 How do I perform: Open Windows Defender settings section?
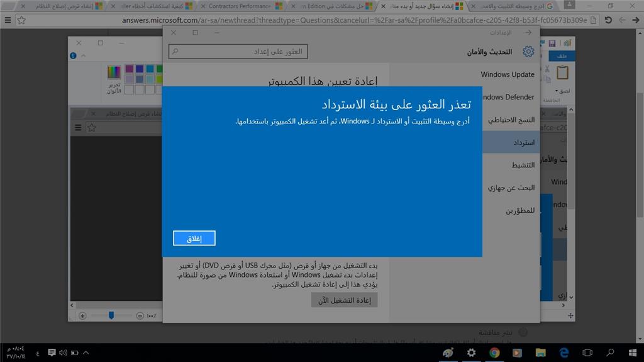(508, 97)
